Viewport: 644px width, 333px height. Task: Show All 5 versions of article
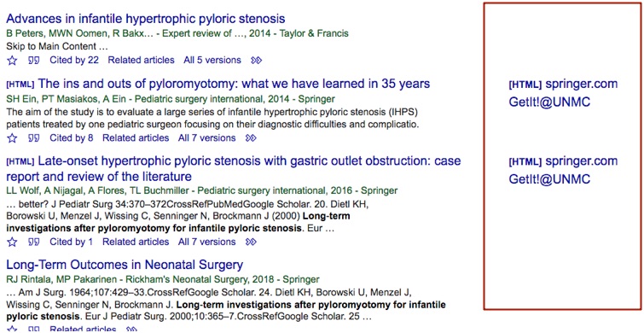212,60
